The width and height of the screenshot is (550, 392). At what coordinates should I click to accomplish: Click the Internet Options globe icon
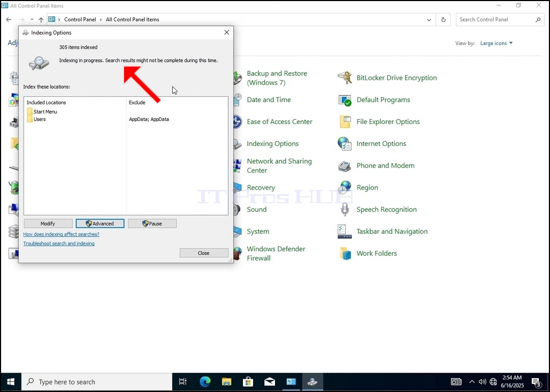[x=345, y=144]
